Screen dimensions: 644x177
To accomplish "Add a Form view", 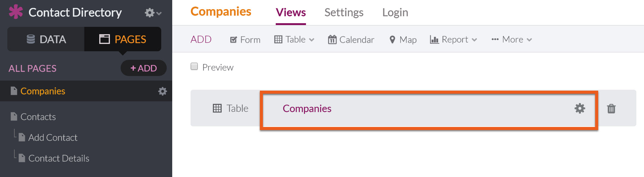I will 245,40.
